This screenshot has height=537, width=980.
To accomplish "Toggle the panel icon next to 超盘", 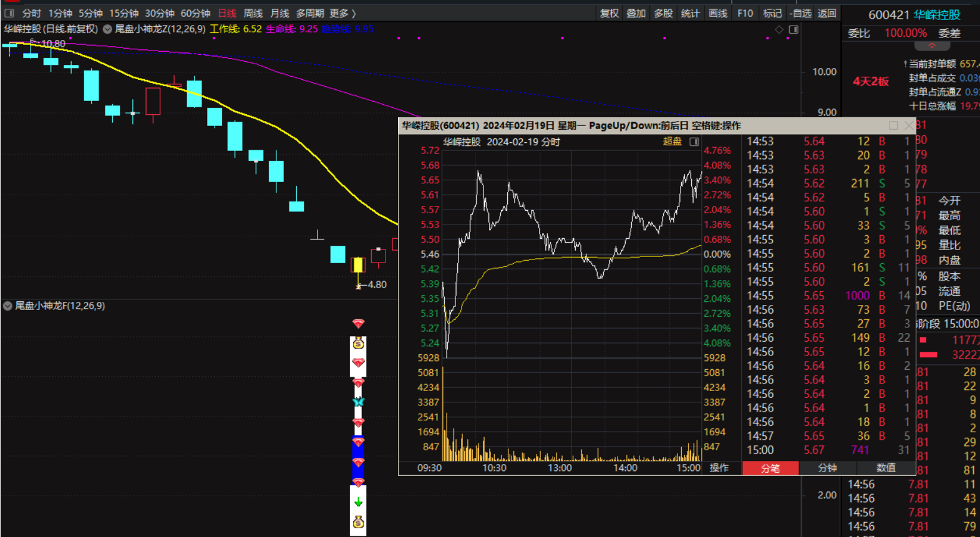I will [x=694, y=142].
